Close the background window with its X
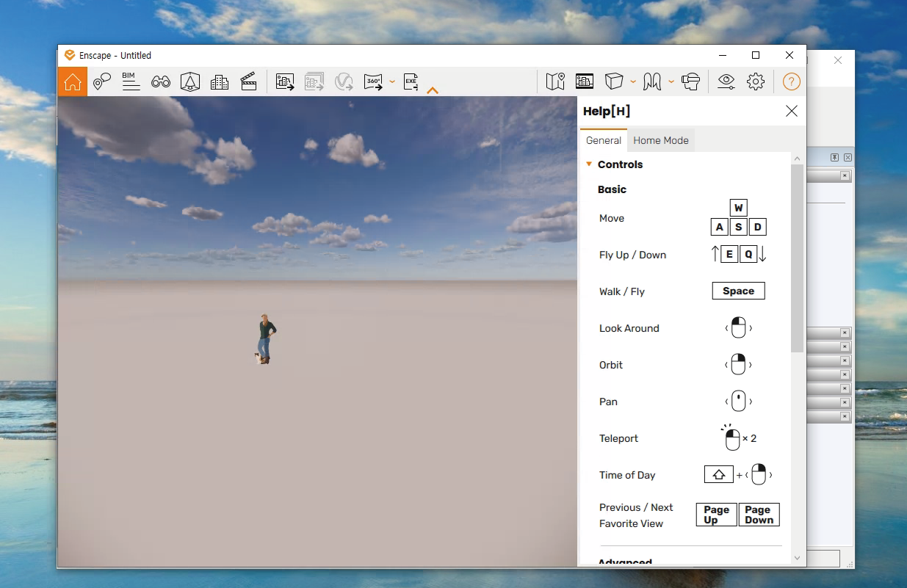 pyautogui.click(x=838, y=60)
